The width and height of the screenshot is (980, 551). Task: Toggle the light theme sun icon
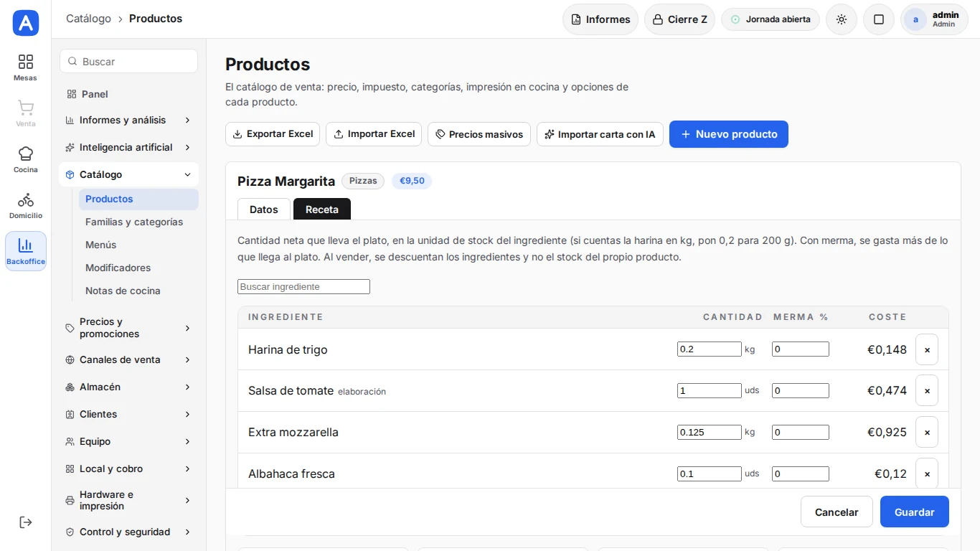842,19
